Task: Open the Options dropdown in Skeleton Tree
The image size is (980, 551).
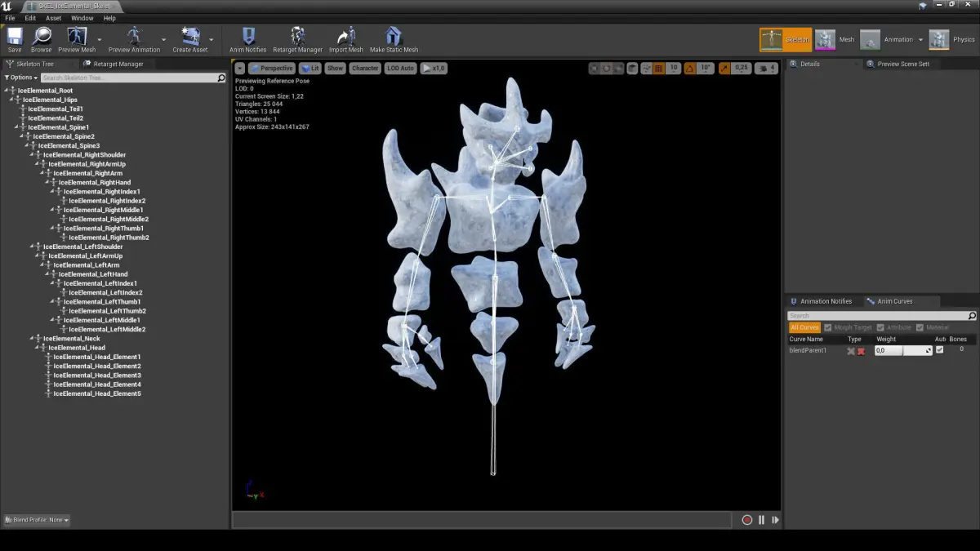Action: (20, 78)
